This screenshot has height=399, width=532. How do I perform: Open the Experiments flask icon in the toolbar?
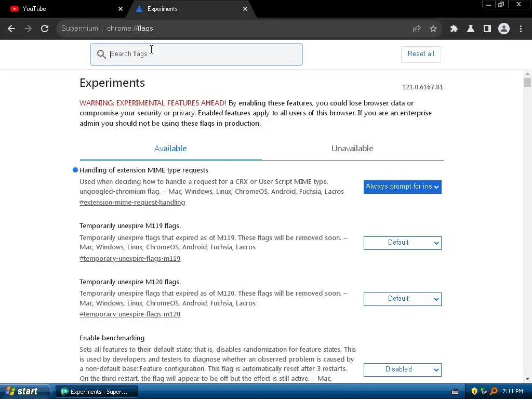(x=470, y=29)
